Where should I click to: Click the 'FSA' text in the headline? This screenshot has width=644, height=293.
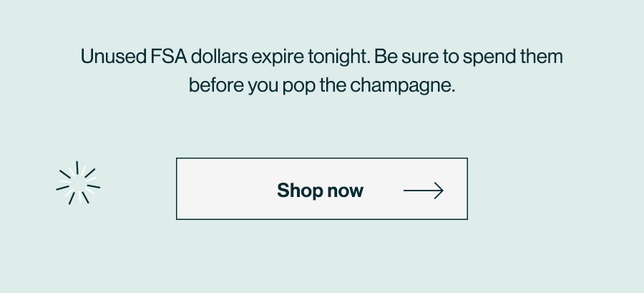click(x=169, y=57)
